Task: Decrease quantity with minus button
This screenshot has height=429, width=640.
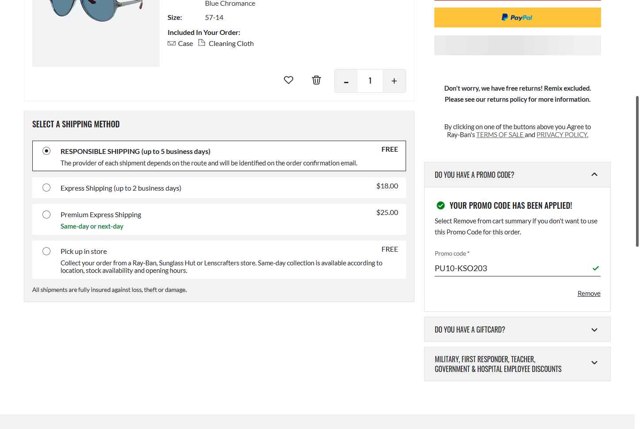Action: coord(346,81)
